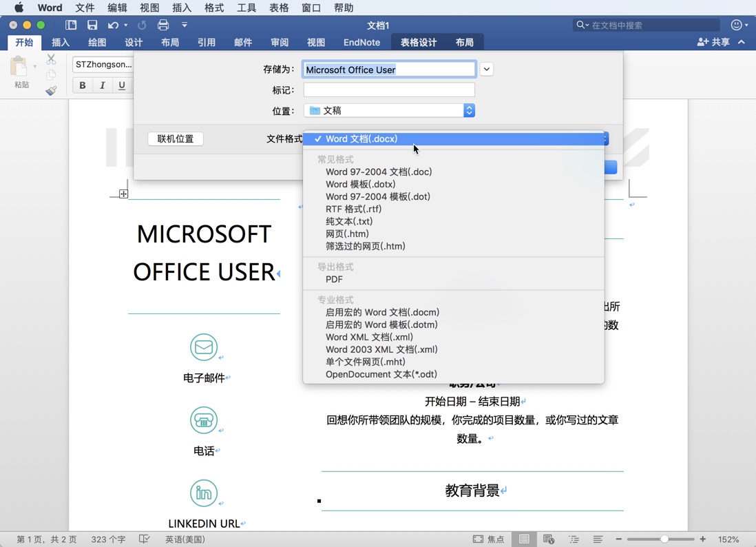The width and height of the screenshot is (756, 547).
Task: Select Word XML 文档(.xml) format
Action: coord(453,337)
